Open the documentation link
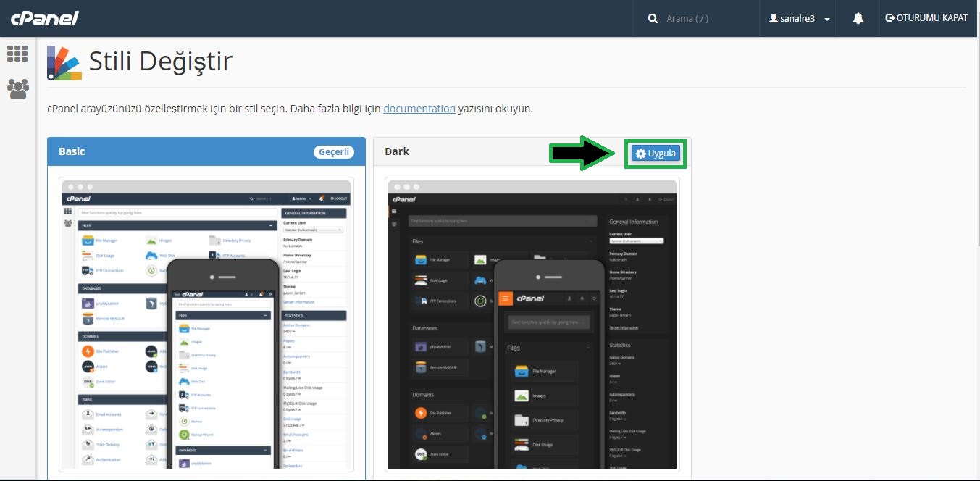This screenshot has width=980, height=481. (419, 109)
